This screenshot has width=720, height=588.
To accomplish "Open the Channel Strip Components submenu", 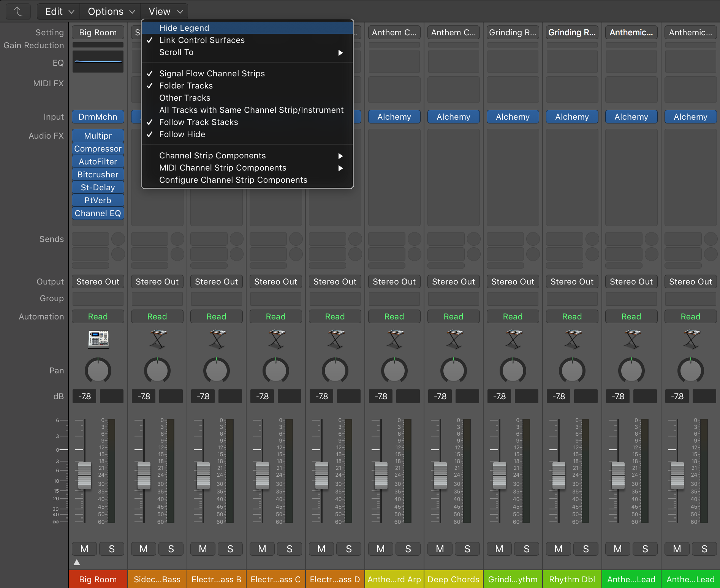I will coord(212,155).
